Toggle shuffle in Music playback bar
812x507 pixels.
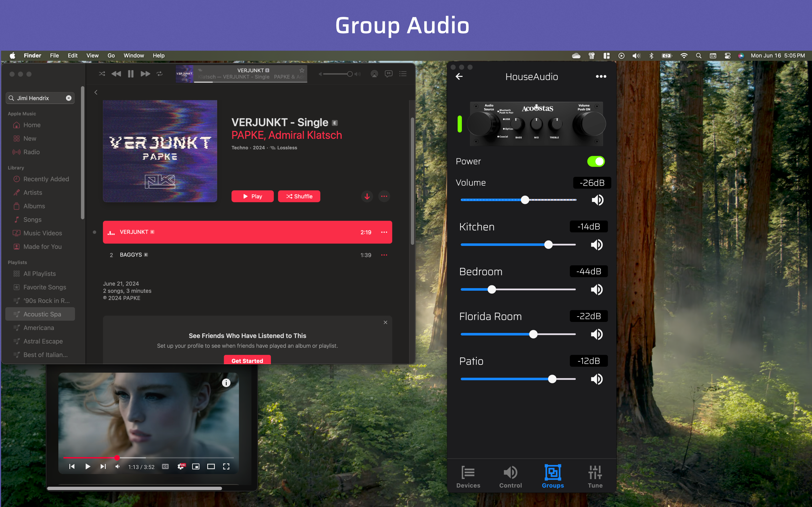(102, 74)
